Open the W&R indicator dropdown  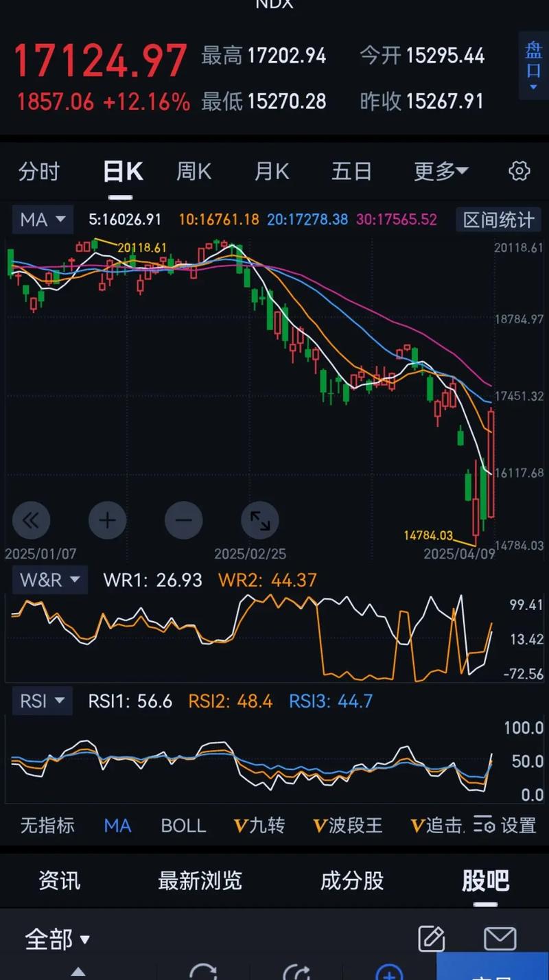[x=49, y=581]
